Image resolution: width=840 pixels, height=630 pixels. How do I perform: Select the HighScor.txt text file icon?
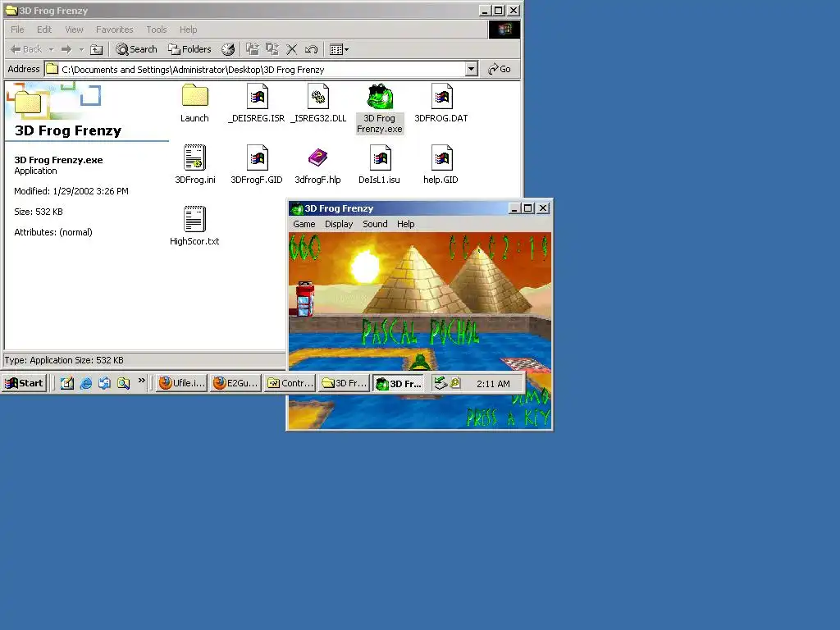coord(194,219)
